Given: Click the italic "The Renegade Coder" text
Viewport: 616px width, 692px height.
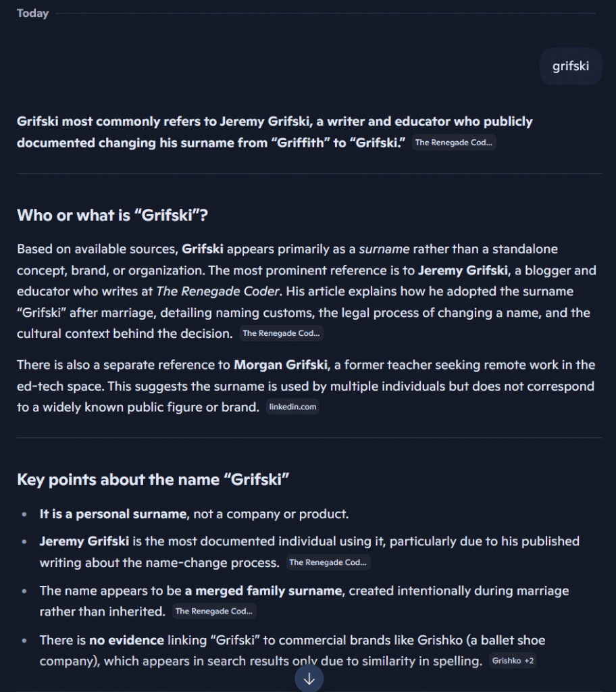Looking at the screenshot, I should coord(218,291).
